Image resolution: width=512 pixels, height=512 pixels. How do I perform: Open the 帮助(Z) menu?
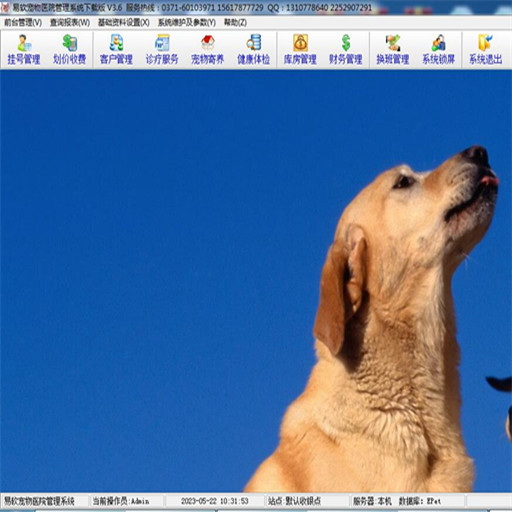pos(235,23)
